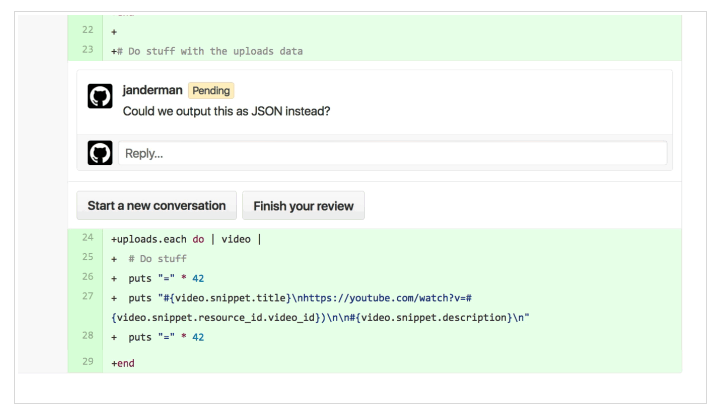
Task: Select line number 29 in the diff
Action: click(88, 361)
